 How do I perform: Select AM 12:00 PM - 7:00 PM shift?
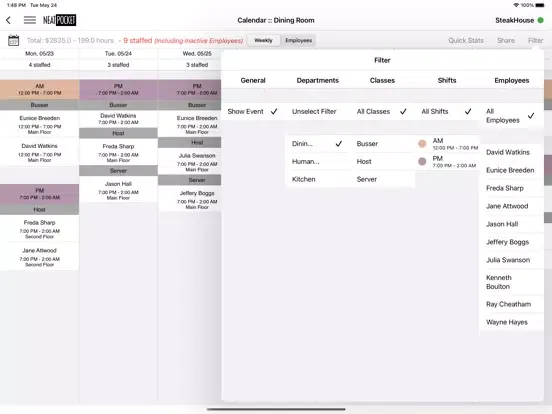pyautogui.click(x=448, y=144)
